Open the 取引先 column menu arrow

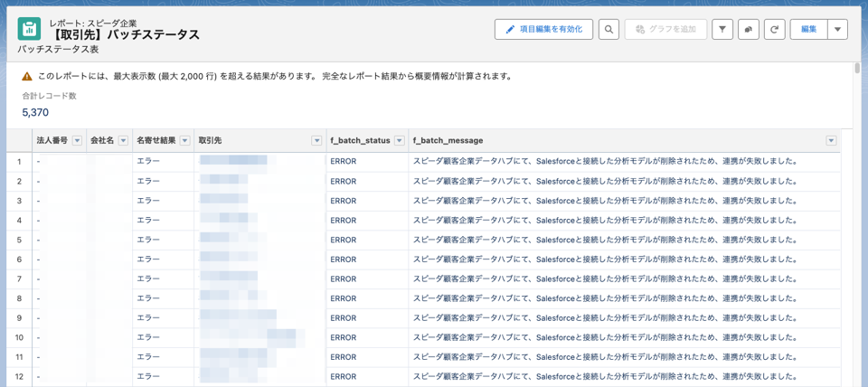(x=316, y=141)
